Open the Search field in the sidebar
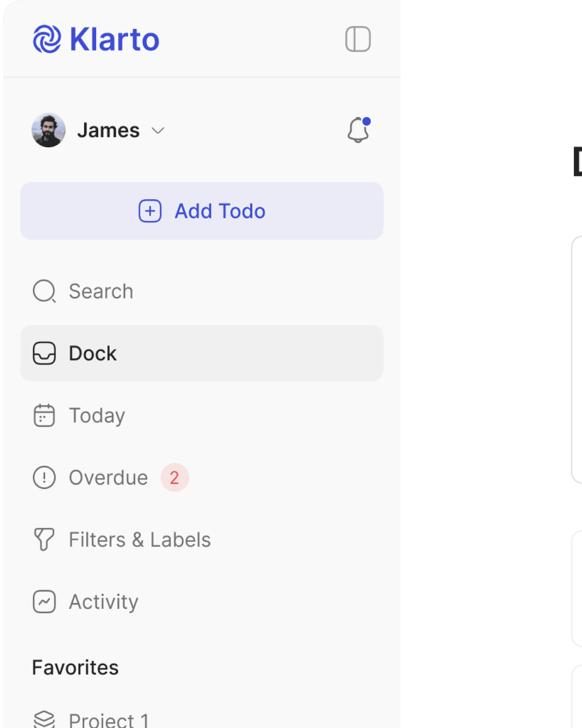 tap(101, 291)
